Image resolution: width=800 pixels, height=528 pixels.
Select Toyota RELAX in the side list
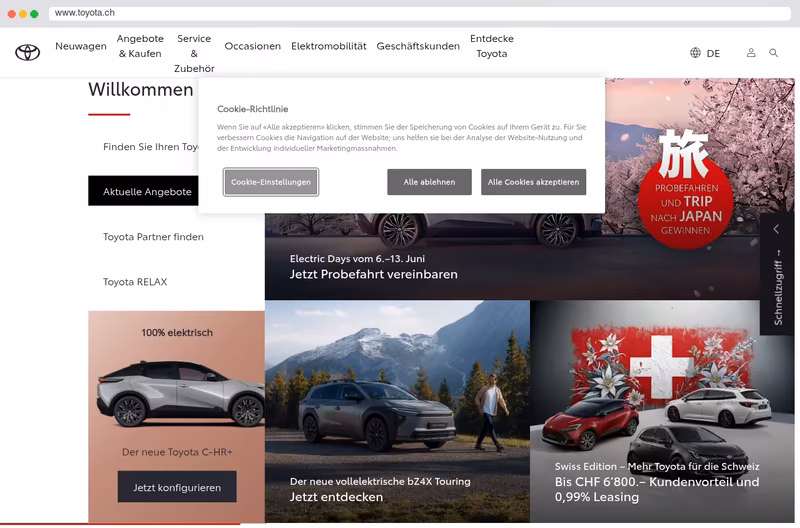tap(135, 282)
